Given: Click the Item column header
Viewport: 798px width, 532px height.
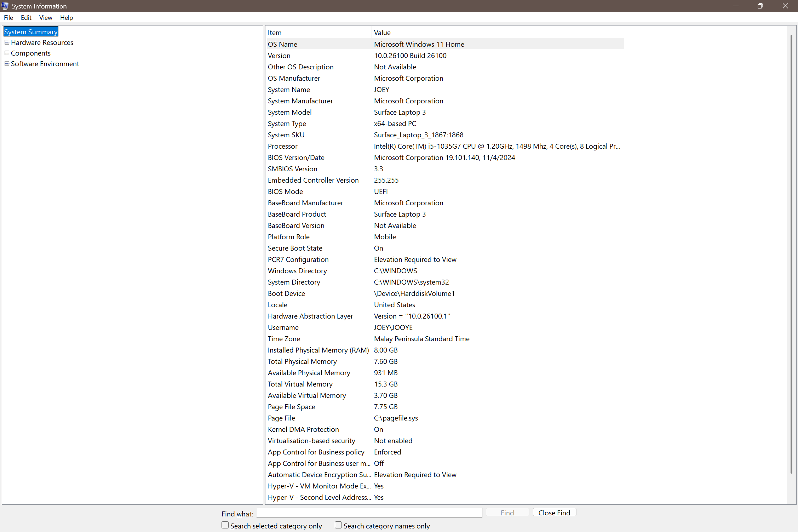Looking at the screenshot, I should [318, 33].
